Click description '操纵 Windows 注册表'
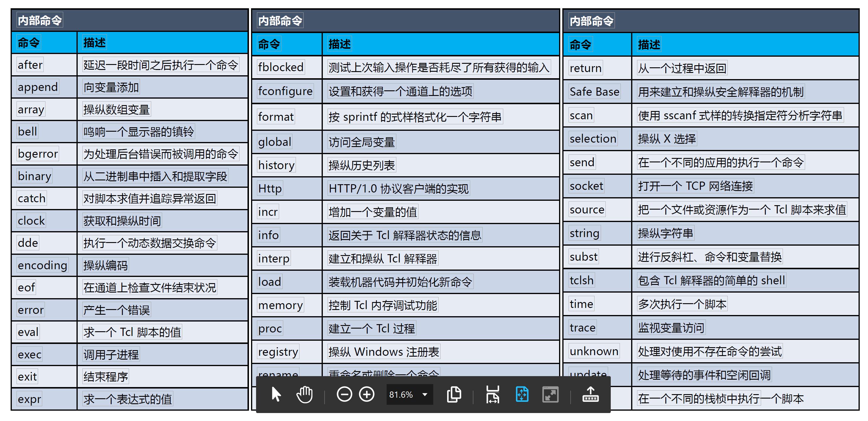This screenshot has height=421, width=868. 384,352
